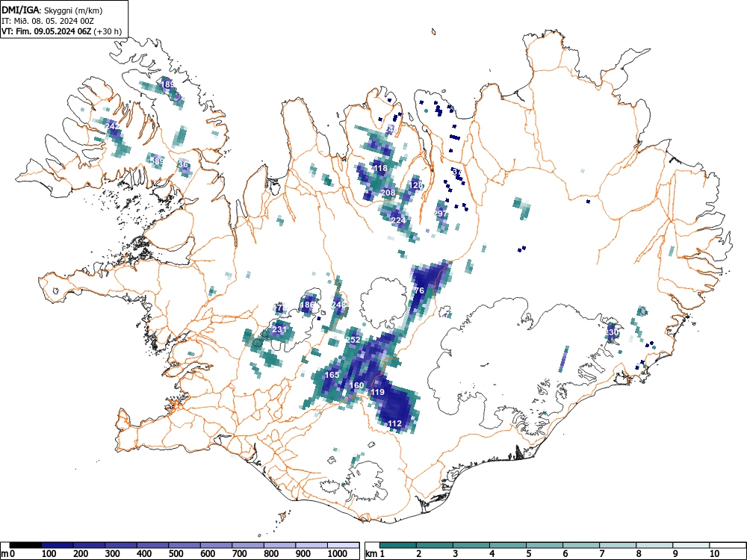The image size is (747, 560).
Task: Pick the lightest 9–10 km legend swatch
Action: [x=691, y=545]
